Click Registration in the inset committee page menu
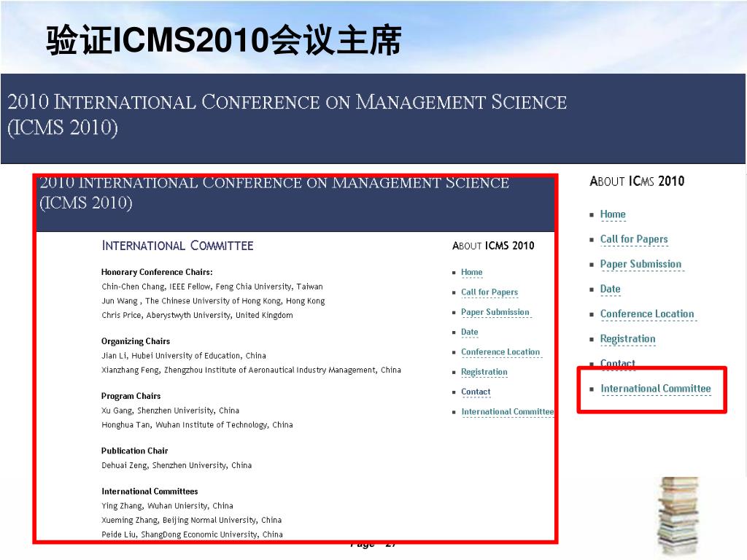 pyautogui.click(x=484, y=372)
